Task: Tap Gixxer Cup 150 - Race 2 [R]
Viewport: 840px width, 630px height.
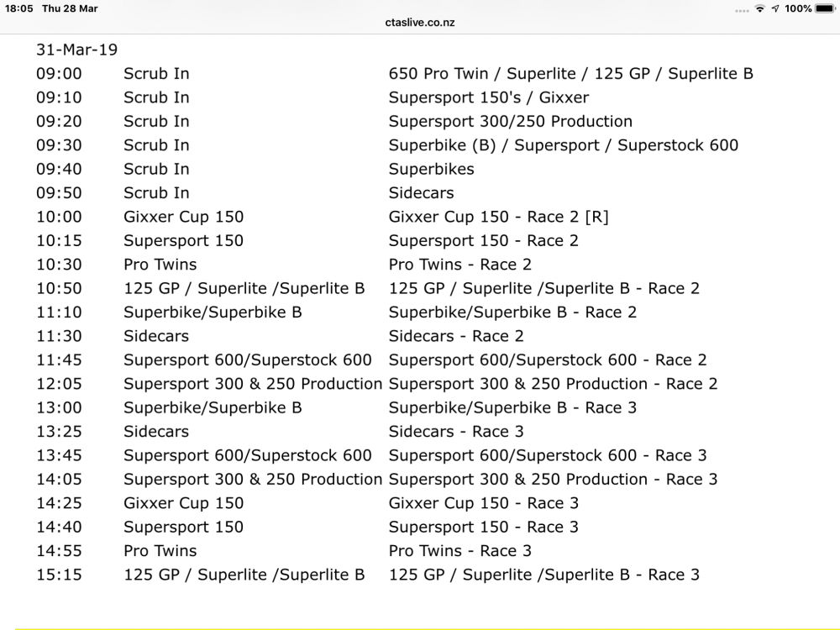Action: point(498,217)
